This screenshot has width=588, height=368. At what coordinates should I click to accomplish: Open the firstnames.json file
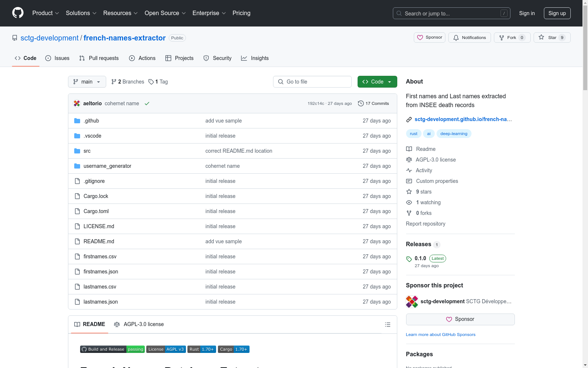coord(101,272)
